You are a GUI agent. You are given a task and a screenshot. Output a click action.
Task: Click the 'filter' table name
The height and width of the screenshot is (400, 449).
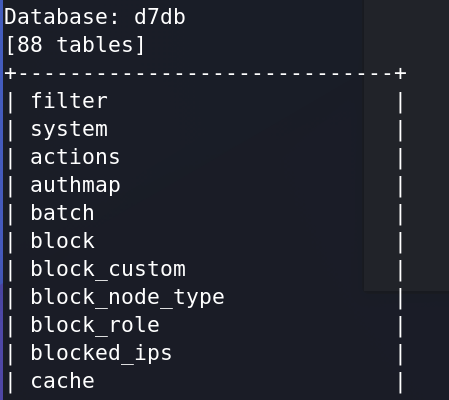pyautogui.click(x=69, y=100)
